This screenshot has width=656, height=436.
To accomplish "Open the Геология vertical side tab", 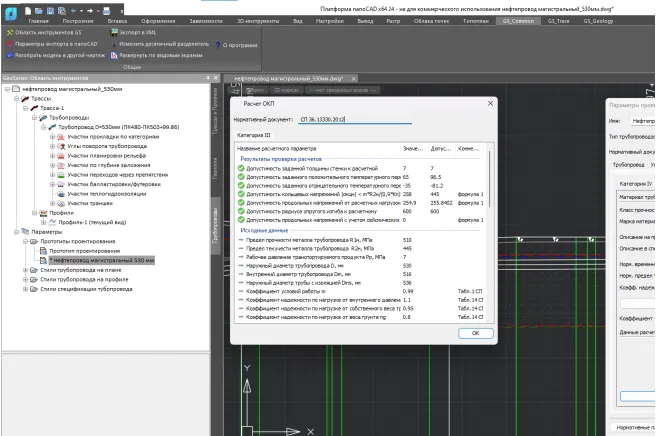I will [214, 168].
